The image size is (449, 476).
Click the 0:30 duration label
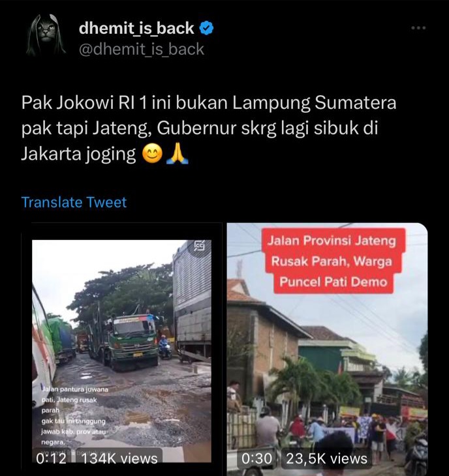coord(257,458)
